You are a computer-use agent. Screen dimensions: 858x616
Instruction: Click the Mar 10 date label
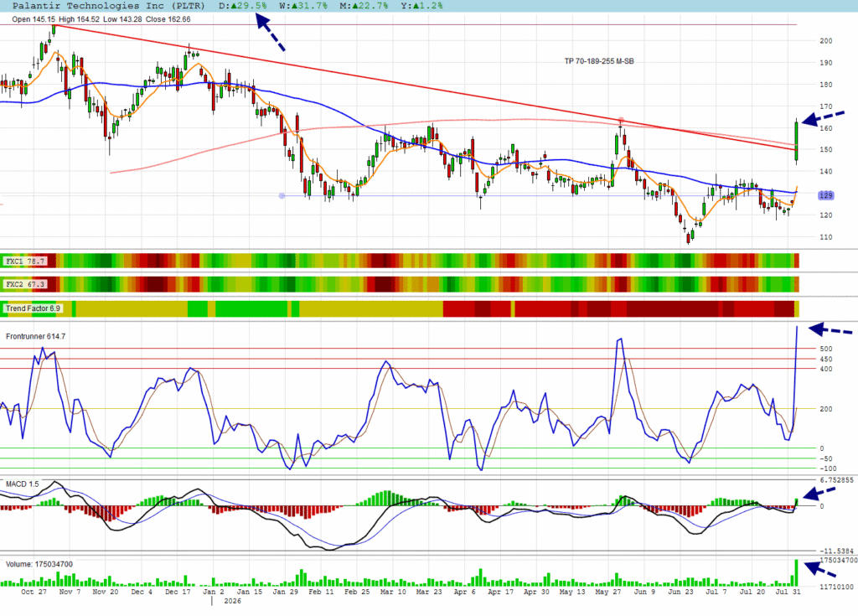393,592
